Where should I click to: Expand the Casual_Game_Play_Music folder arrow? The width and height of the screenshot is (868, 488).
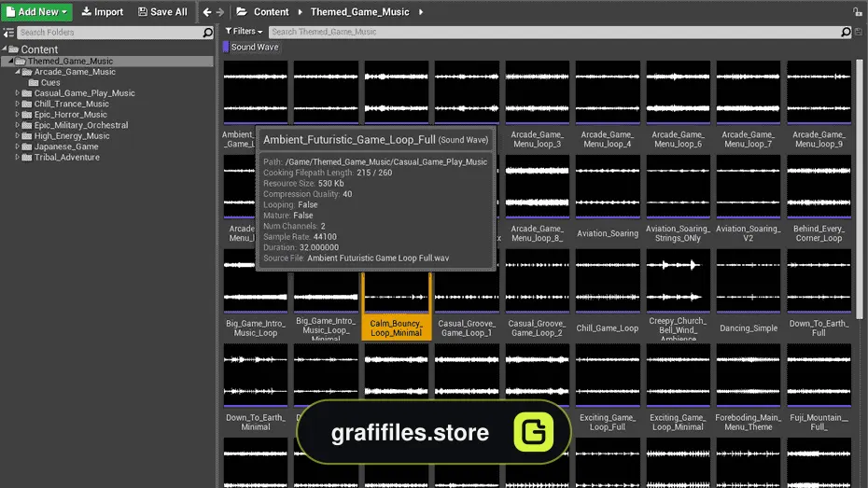tap(18, 93)
